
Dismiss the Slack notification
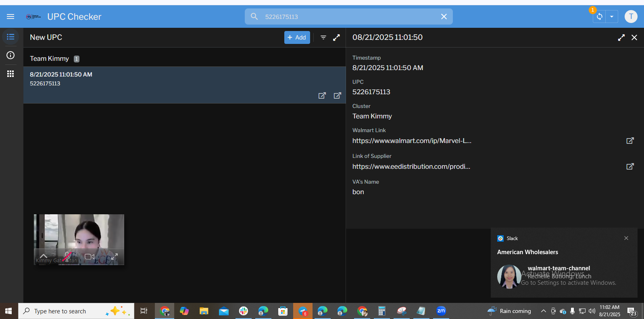[x=626, y=238]
